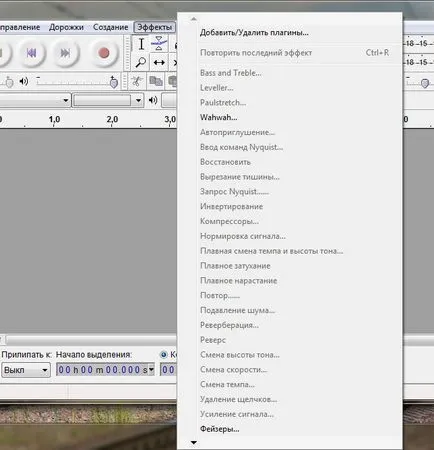Start recording with the red Record button

(104, 53)
